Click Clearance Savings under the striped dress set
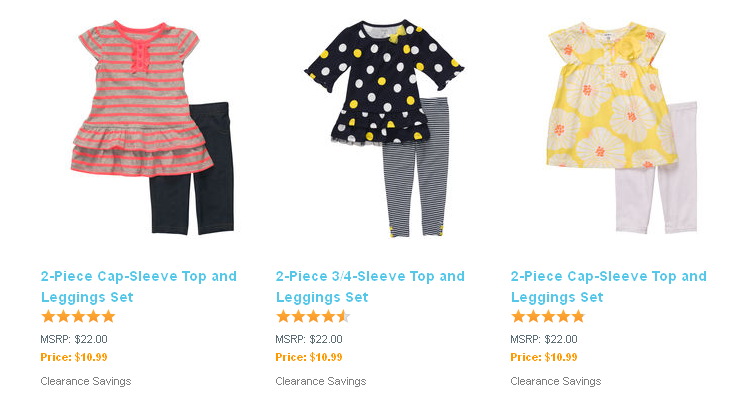 86,381
